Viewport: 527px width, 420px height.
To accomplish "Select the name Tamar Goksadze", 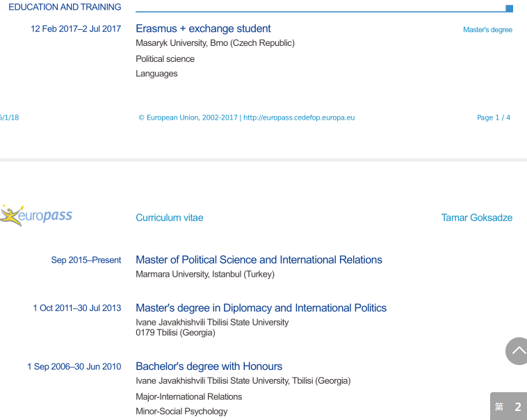I will [476, 218].
